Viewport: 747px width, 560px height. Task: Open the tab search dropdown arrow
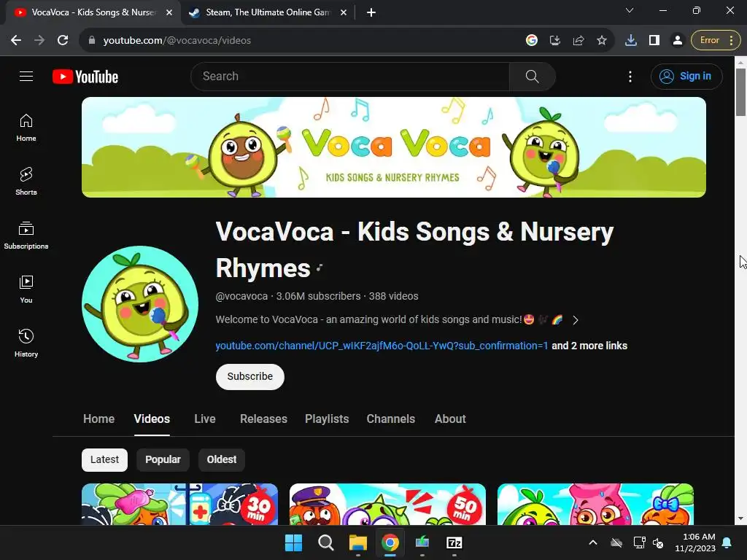pyautogui.click(x=630, y=10)
